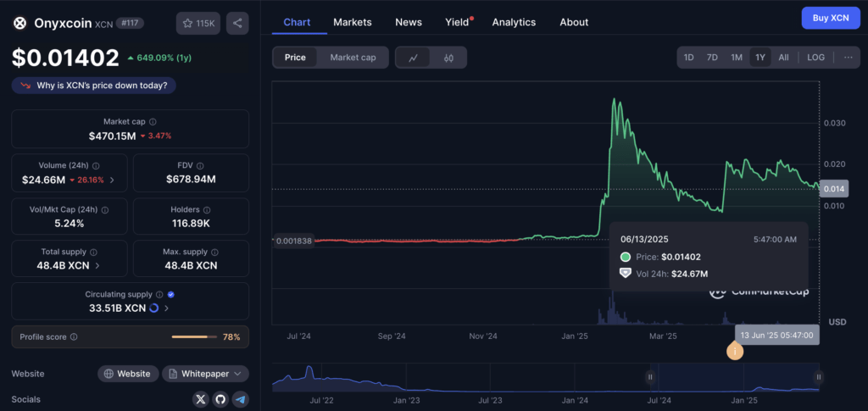Click the share icon button
This screenshot has width=868, height=411.
(x=237, y=23)
